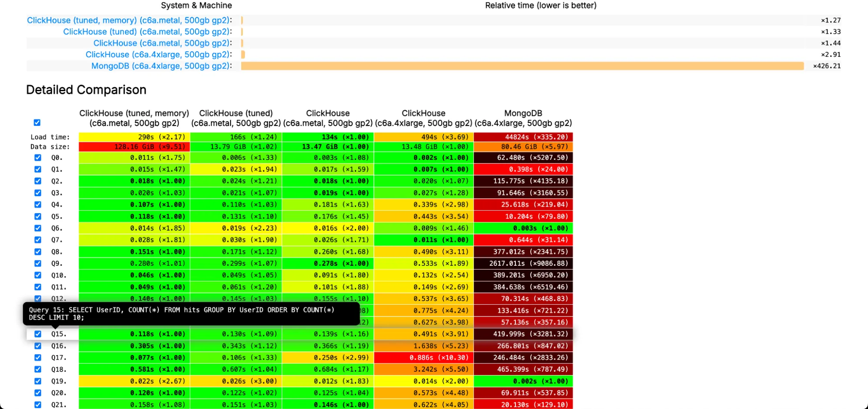
Task: Click the Data size row label
Action: (x=50, y=147)
